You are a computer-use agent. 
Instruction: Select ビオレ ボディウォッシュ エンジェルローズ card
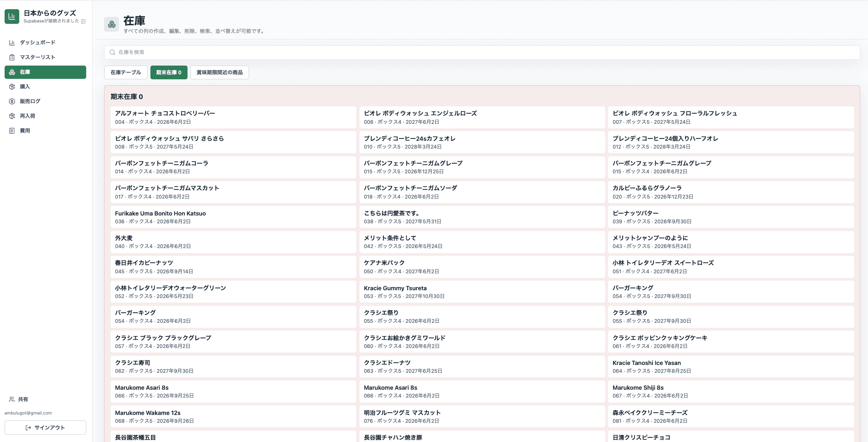tap(482, 117)
